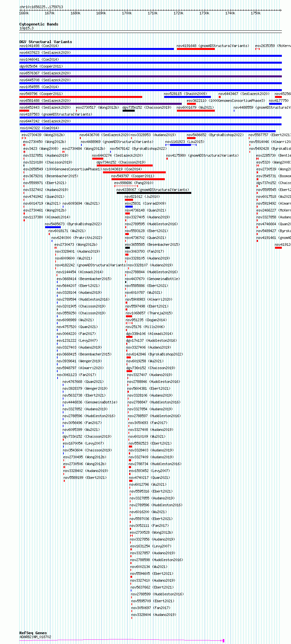Click nsv1068657 (Thareja2015) label
Image resolution: width=291 pixels, height=644 pixels.
tap(149, 313)
